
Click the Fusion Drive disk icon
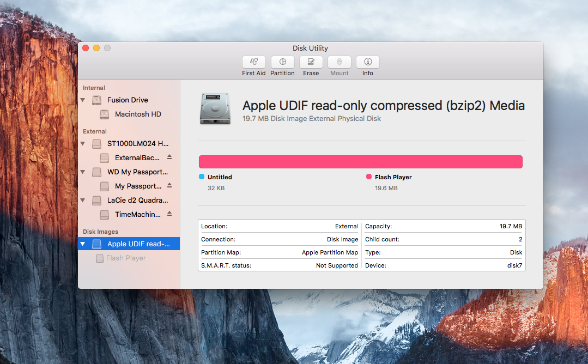point(97,100)
